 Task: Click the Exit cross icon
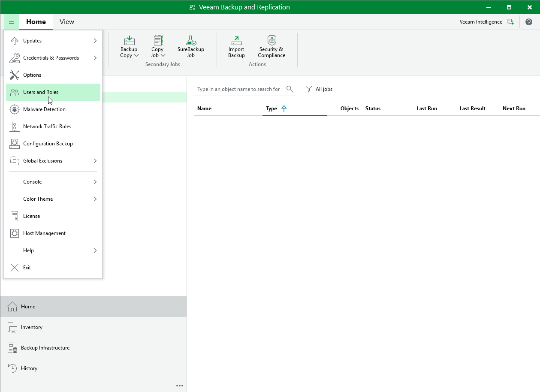pyautogui.click(x=15, y=268)
